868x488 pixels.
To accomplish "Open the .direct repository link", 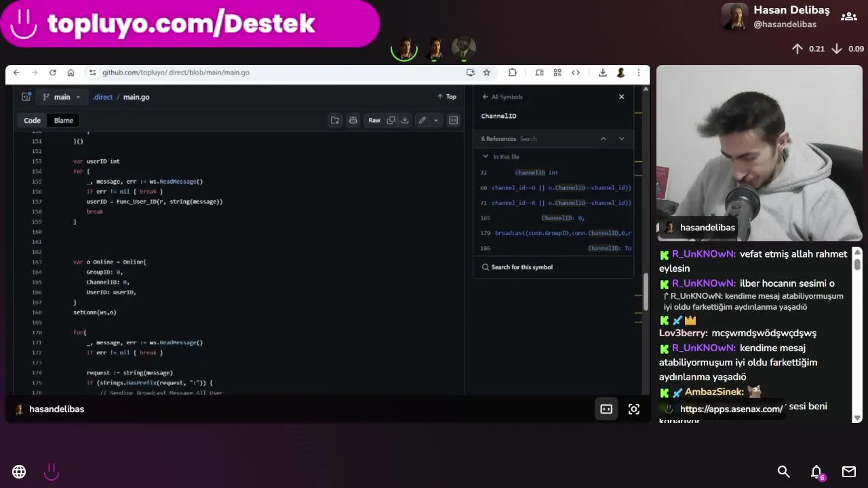I will (x=102, y=97).
